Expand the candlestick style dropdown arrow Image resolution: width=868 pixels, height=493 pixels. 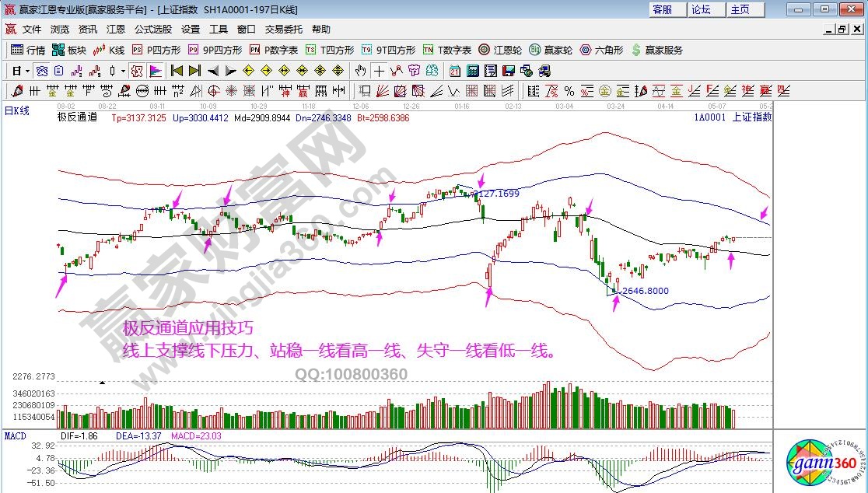pyautogui.click(x=123, y=71)
